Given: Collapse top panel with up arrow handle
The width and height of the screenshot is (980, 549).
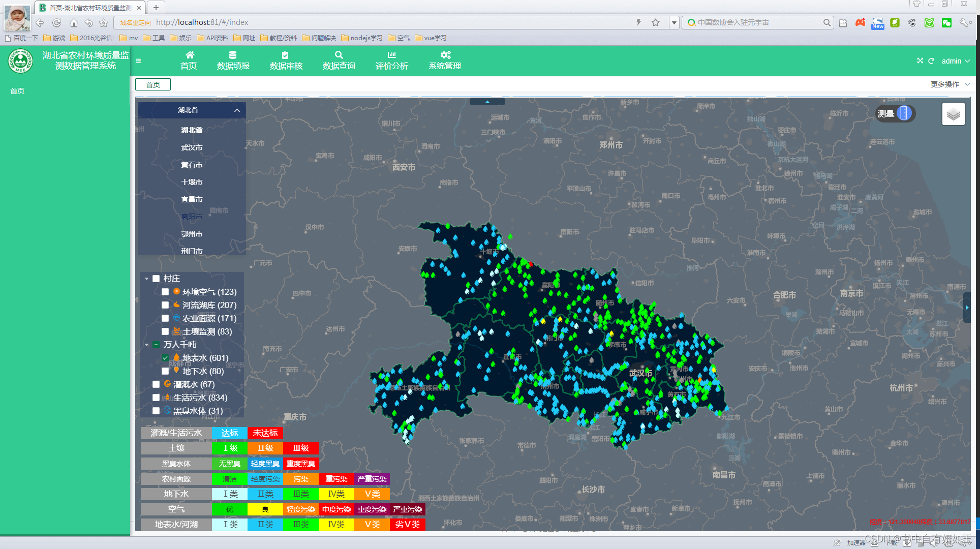Looking at the screenshot, I should (487, 102).
